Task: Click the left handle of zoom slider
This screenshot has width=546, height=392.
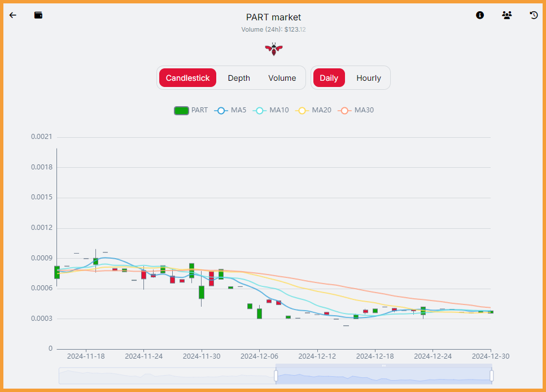Action: point(276,376)
